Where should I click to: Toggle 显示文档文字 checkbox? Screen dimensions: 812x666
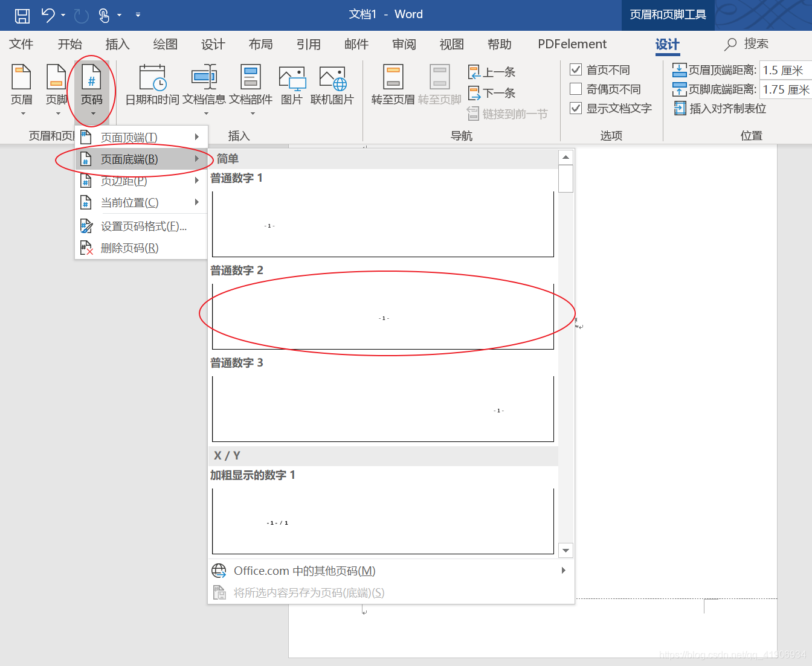576,109
